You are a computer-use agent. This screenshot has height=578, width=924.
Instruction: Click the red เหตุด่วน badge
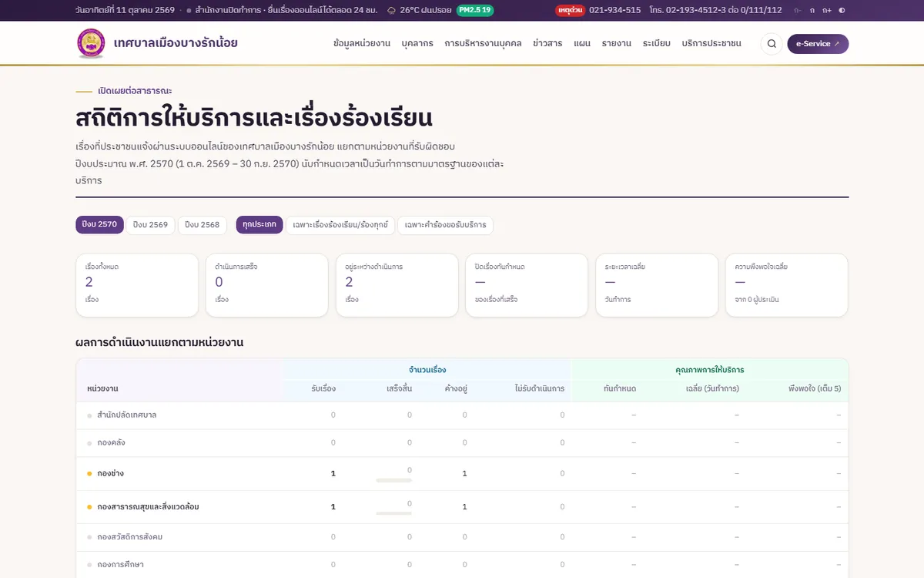point(570,10)
